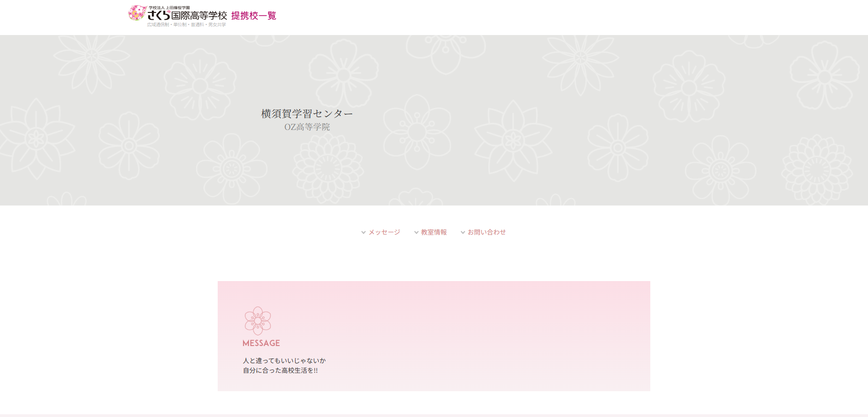
Task: Click the text 人と違ってもいいじゃないか
Action: click(x=284, y=361)
